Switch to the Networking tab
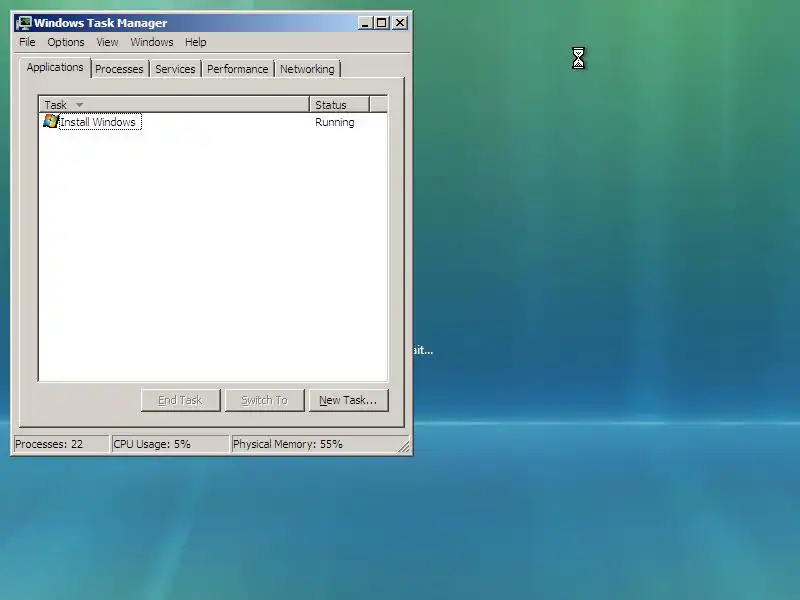 (307, 69)
